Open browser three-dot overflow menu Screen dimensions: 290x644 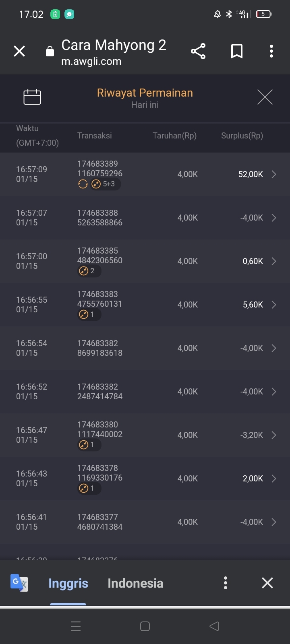pyautogui.click(x=271, y=51)
